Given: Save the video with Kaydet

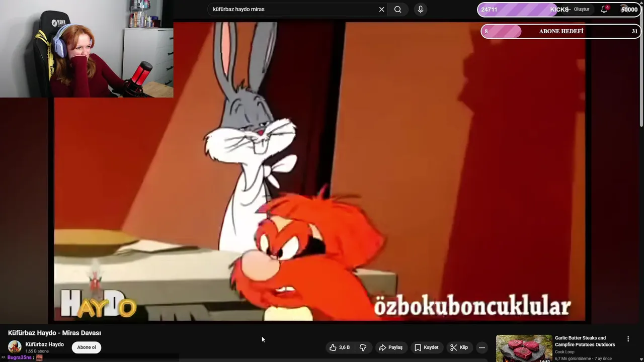Looking at the screenshot, I should [426, 347].
